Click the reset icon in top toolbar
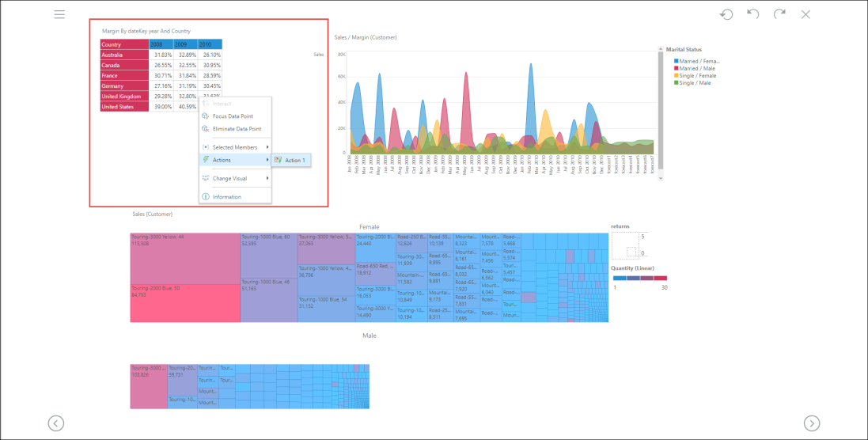This screenshot has width=868, height=440. (x=726, y=14)
